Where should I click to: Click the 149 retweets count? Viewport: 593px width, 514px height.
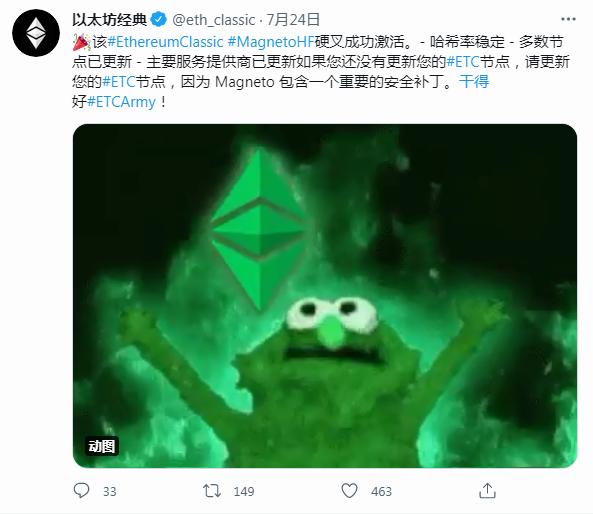pos(244,491)
